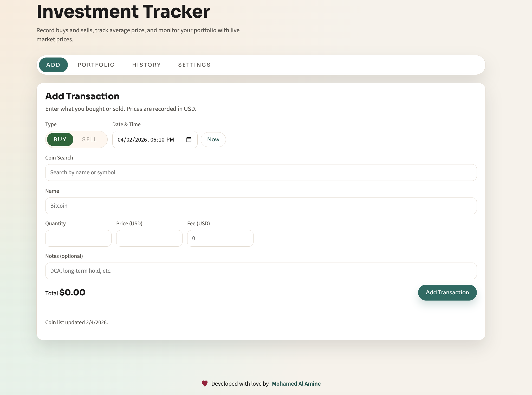Select the Date & Time value field
The image size is (532, 395).
coord(146,139)
